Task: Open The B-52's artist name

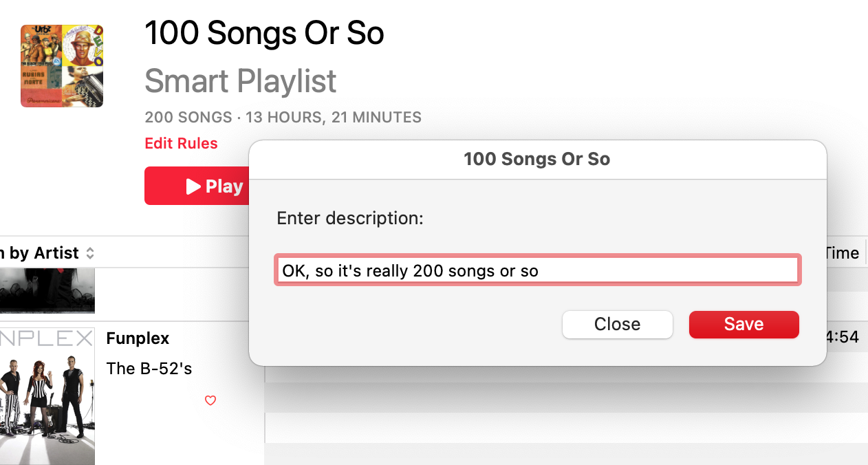Action: click(x=149, y=369)
